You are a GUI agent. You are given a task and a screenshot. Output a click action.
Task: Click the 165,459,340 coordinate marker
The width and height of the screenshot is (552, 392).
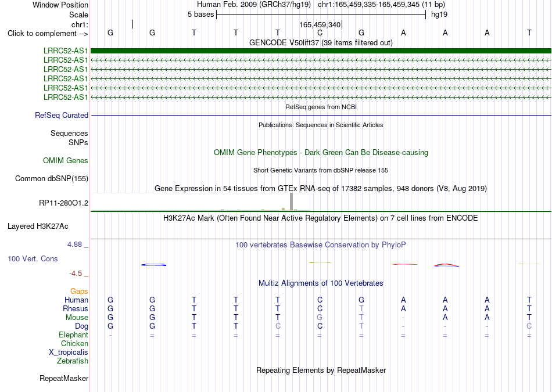(x=320, y=24)
